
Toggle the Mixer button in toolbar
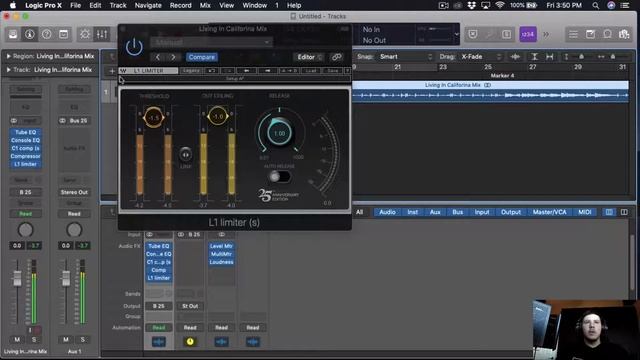click(102, 34)
